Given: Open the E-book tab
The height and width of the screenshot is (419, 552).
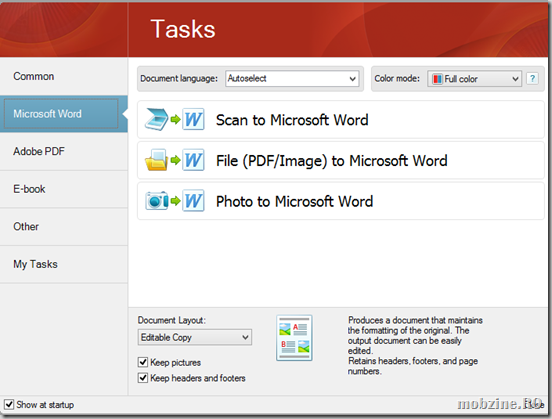Looking at the screenshot, I should tap(64, 189).
